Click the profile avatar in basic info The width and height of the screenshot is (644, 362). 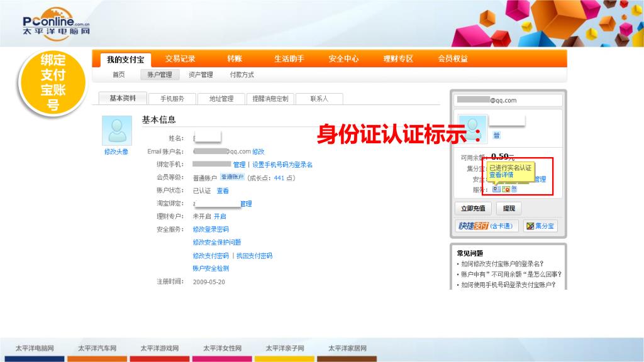(117, 131)
